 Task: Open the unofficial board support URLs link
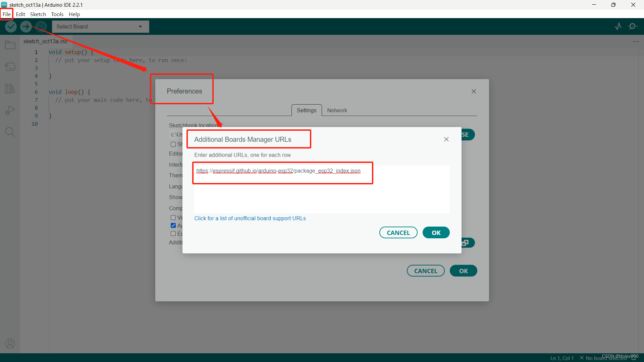pyautogui.click(x=250, y=218)
